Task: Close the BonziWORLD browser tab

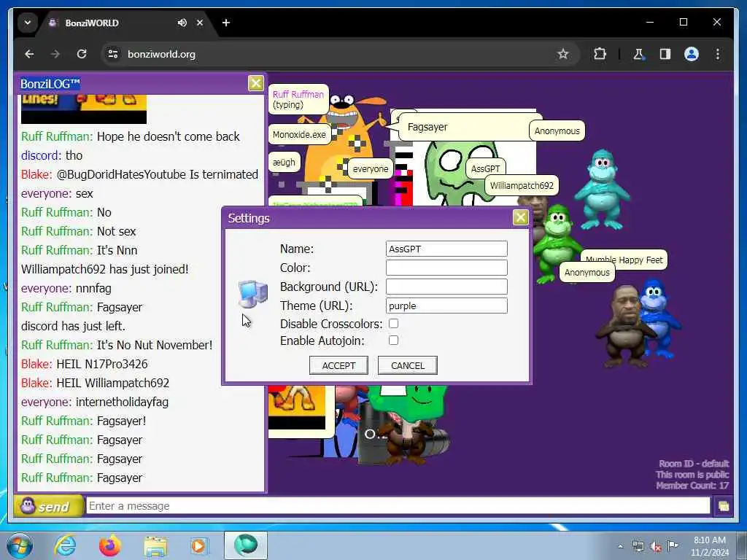Action: coord(200,23)
